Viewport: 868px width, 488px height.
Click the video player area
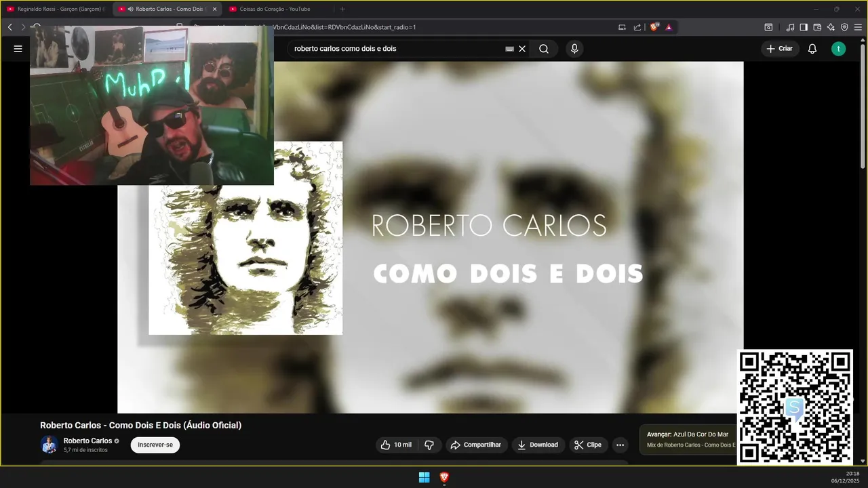431,237
